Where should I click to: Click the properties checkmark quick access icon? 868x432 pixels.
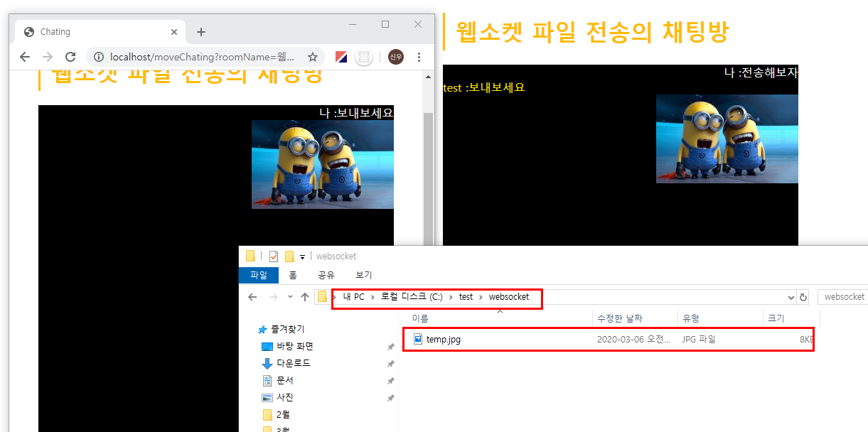tap(274, 256)
